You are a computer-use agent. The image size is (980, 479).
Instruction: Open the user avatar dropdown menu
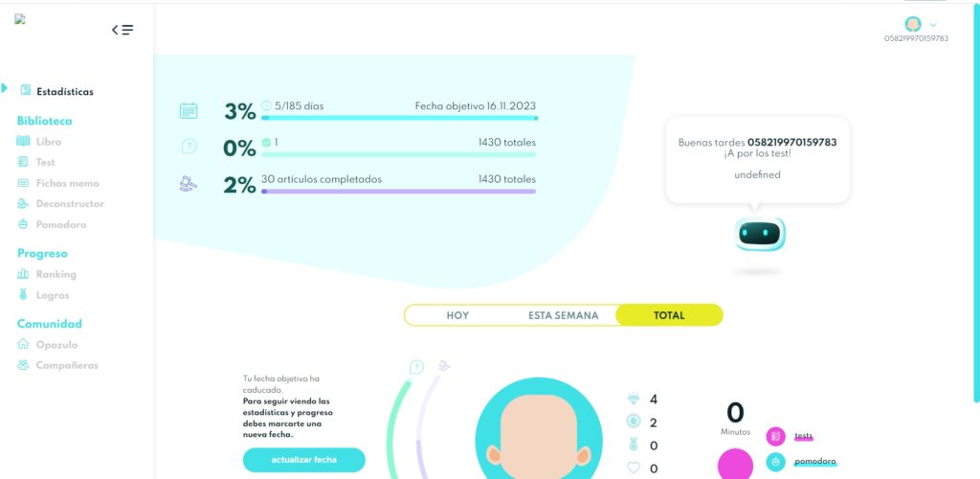(x=919, y=25)
